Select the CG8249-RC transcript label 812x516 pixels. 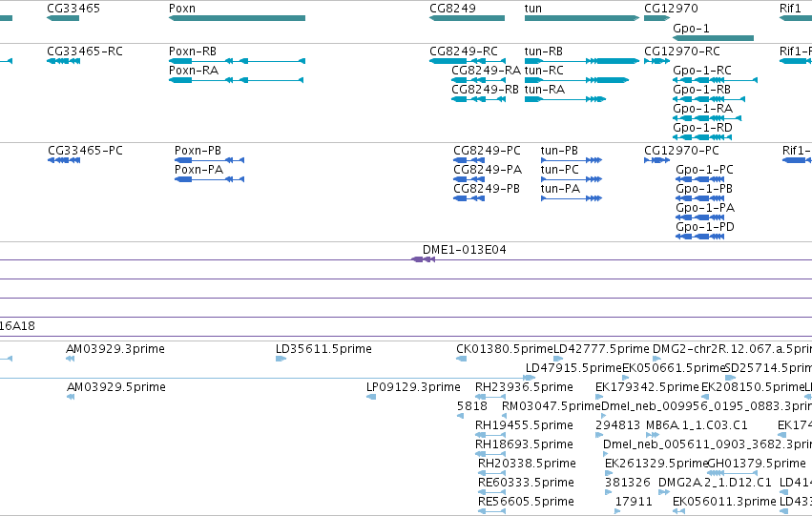[x=464, y=52]
